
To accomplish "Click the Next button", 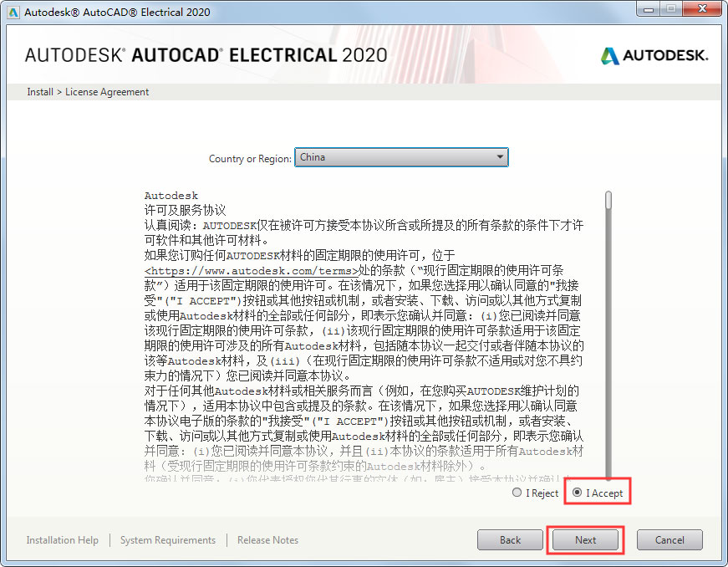I will point(585,539).
